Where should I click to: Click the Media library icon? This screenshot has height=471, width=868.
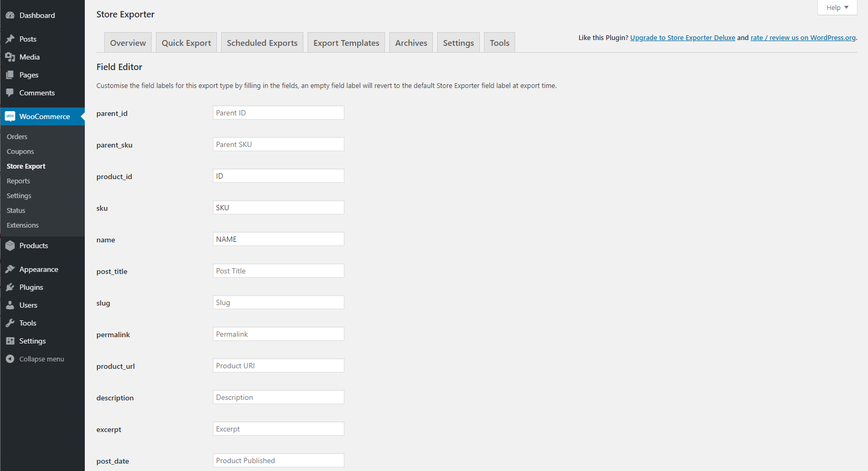(10, 57)
